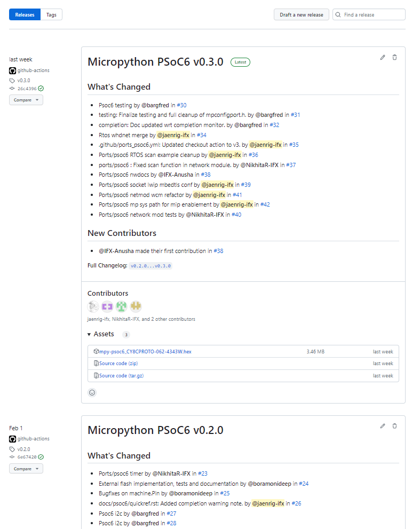Download Source code (zip)
This screenshot has height=529, width=420.
[118, 364]
